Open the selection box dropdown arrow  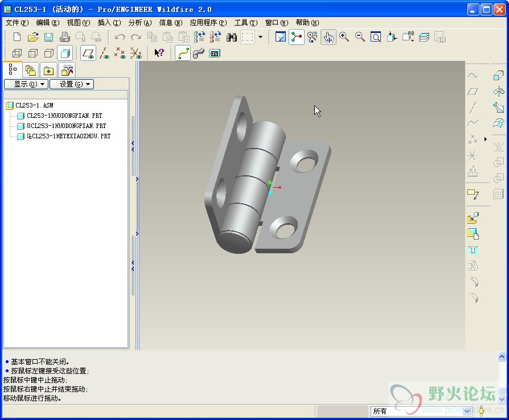[x=260, y=37]
